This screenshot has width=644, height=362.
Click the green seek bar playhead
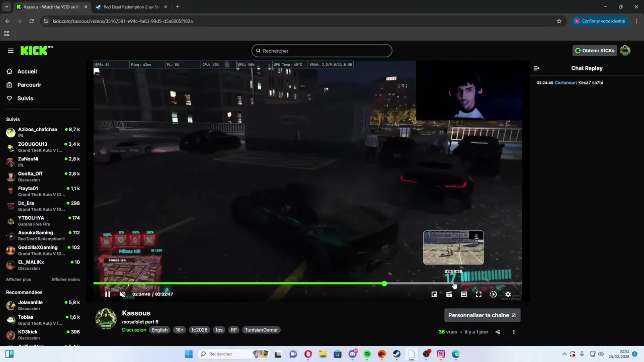[384, 284]
